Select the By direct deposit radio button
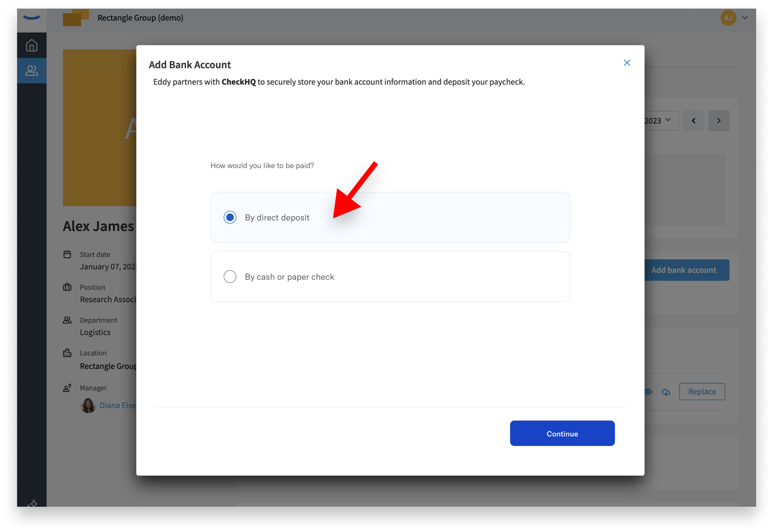Screen dimensions: 773x532 click(x=230, y=217)
